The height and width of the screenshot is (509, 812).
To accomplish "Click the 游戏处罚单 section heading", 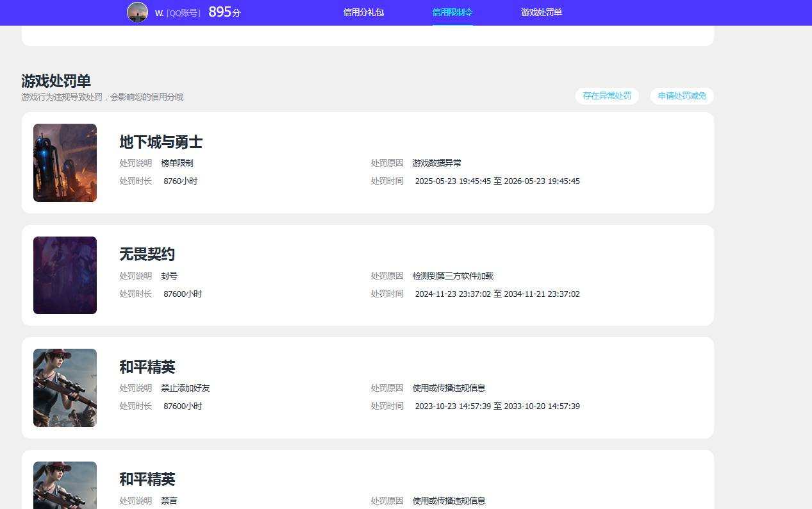I will point(56,81).
